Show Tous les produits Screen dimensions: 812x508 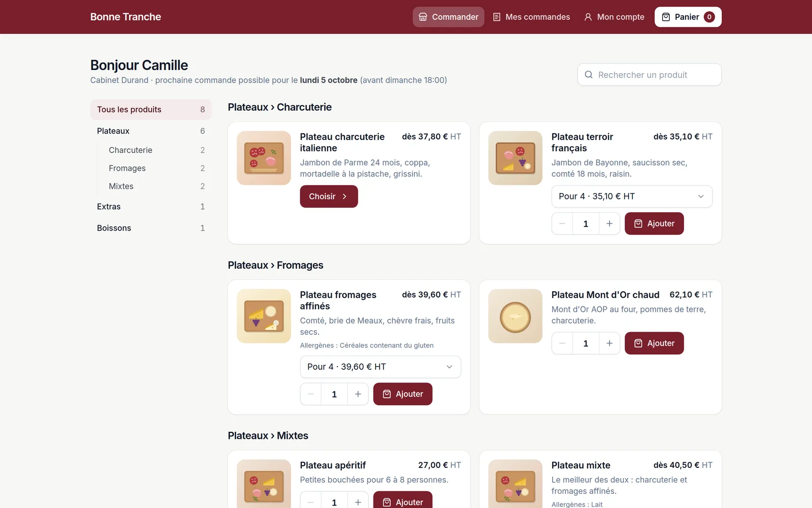[x=151, y=110]
